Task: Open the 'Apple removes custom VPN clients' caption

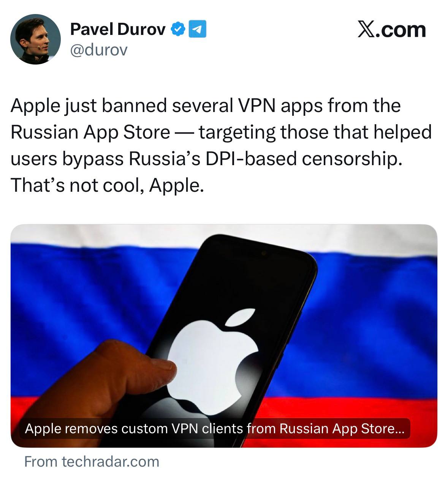Action: tap(215, 428)
